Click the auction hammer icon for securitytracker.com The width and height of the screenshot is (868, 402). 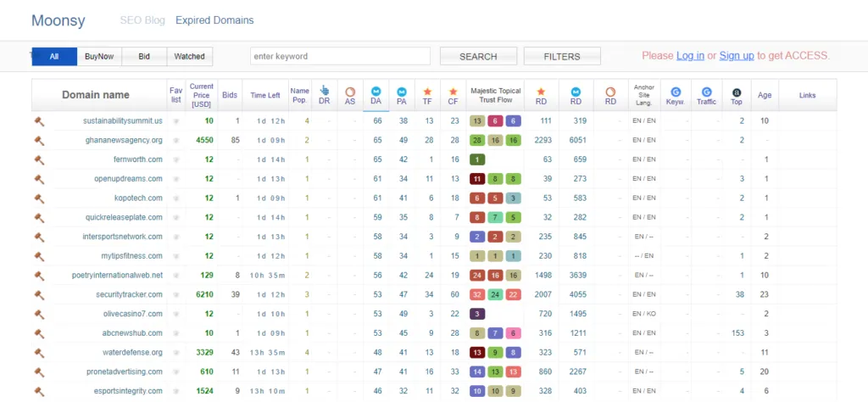(38, 294)
